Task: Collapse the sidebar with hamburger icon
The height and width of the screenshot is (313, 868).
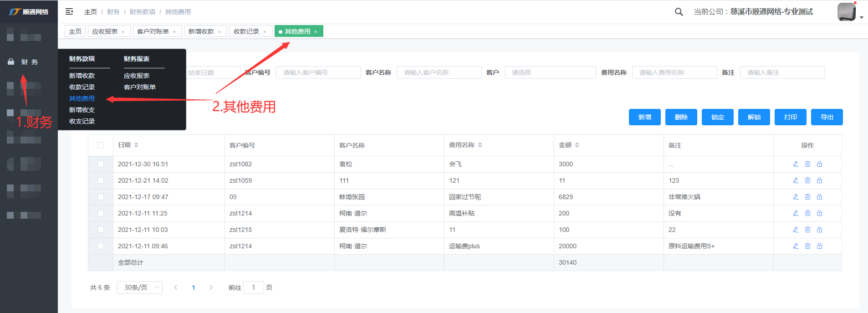Action: [69, 11]
